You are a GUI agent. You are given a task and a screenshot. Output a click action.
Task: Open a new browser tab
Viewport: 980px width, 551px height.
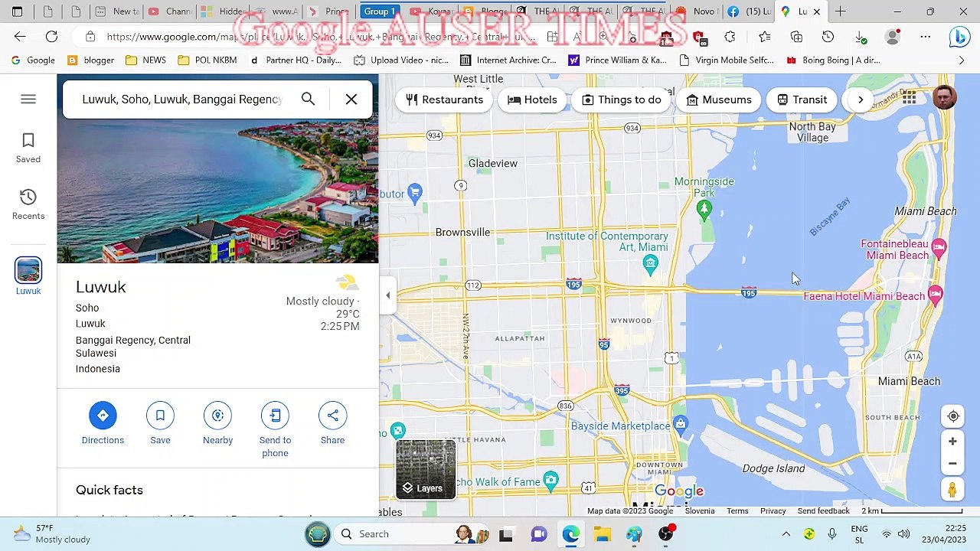pyautogui.click(x=841, y=11)
